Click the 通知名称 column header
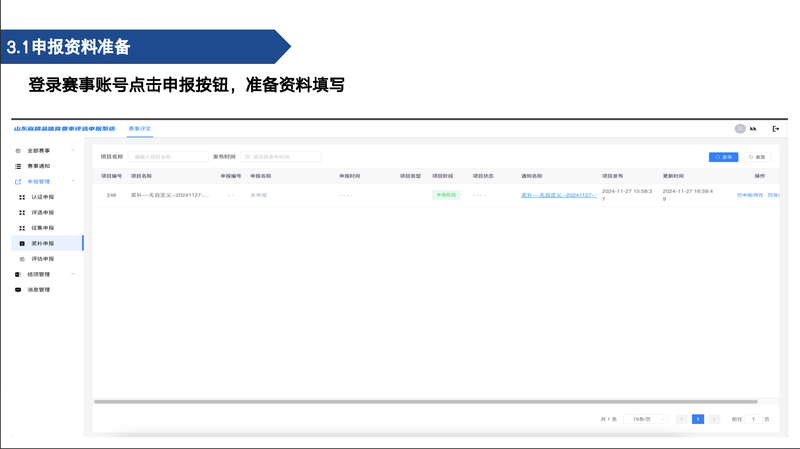The width and height of the screenshot is (800, 449). (x=532, y=176)
